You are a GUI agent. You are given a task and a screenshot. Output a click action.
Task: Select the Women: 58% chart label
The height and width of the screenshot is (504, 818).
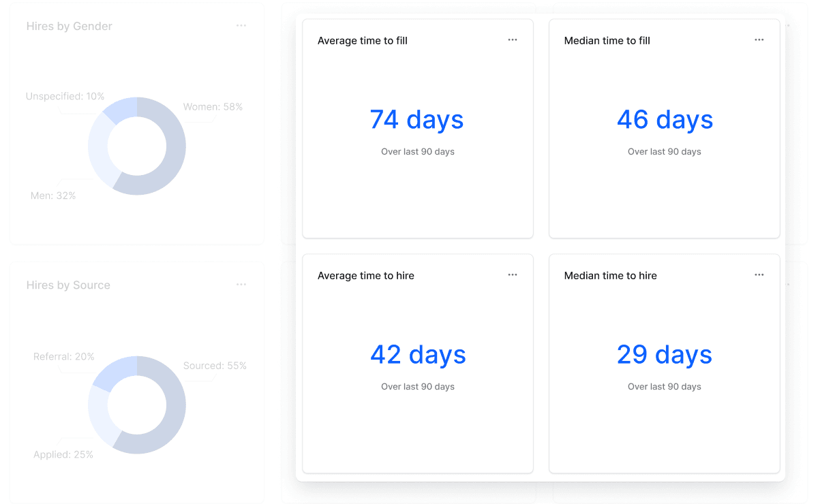click(212, 106)
